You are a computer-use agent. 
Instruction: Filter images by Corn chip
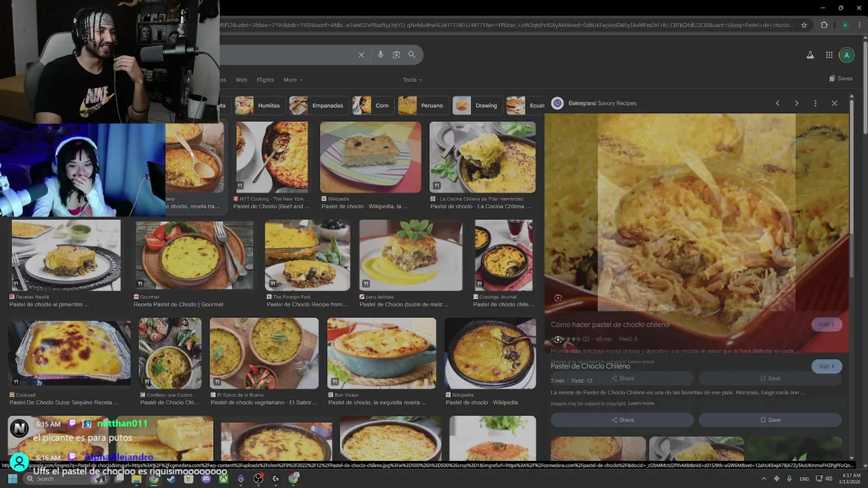pyautogui.click(x=372, y=106)
